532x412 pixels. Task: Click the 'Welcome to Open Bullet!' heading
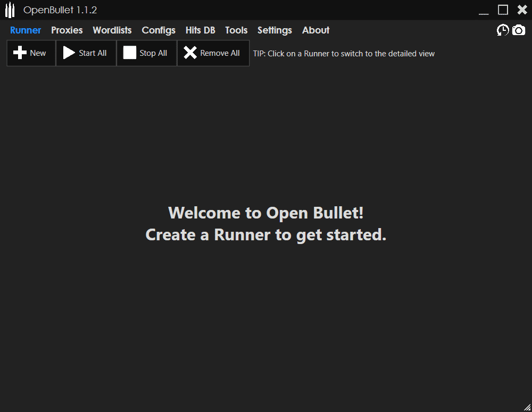[265, 213]
